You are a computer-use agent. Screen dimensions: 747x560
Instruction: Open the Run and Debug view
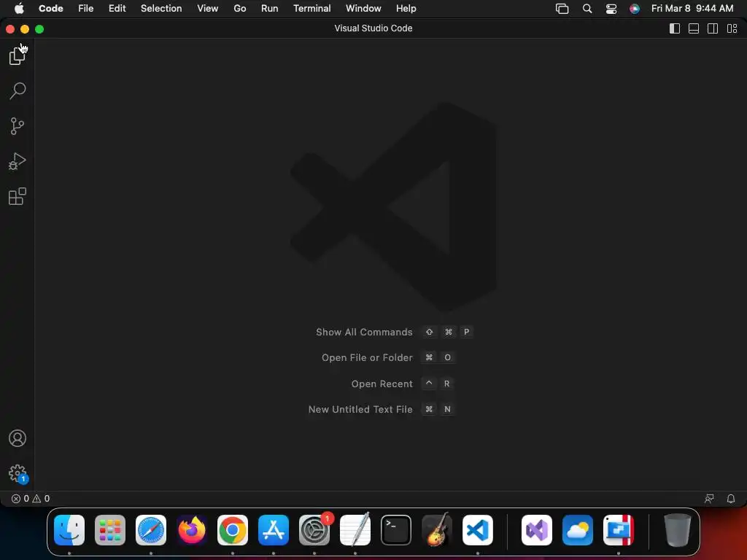point(18,161)
